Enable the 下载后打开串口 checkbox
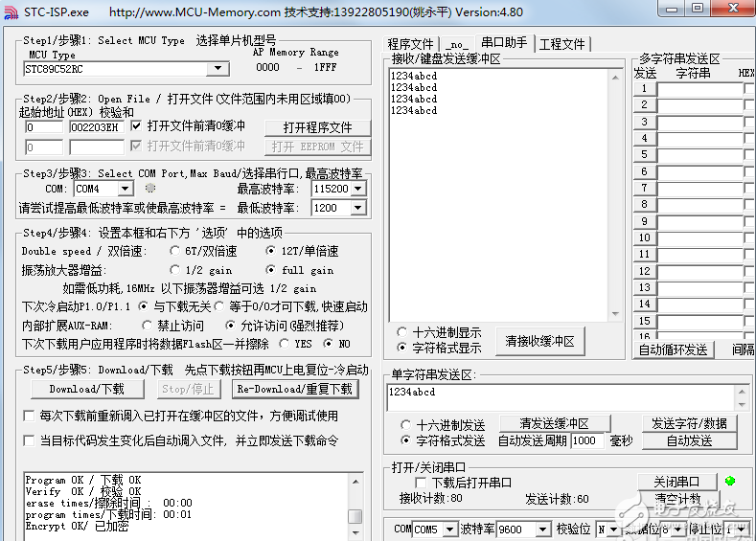756x541 pixels. (x=421, y=483)
